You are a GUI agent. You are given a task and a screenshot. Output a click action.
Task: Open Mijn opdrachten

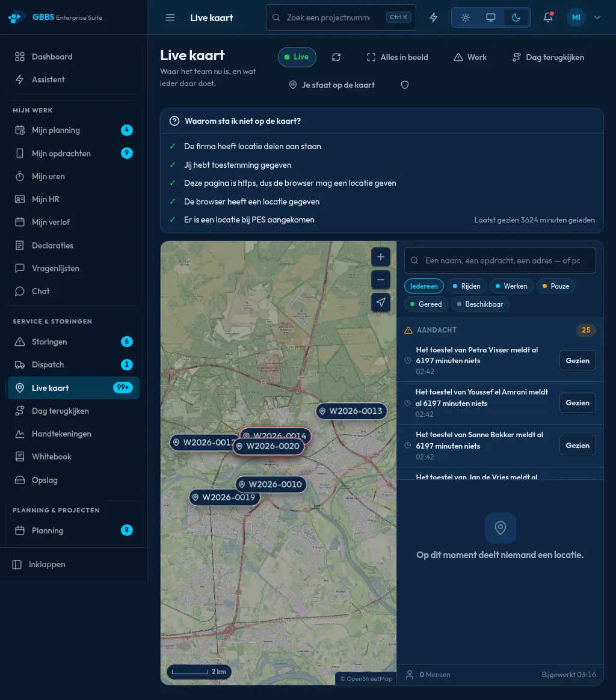point(74,153)
